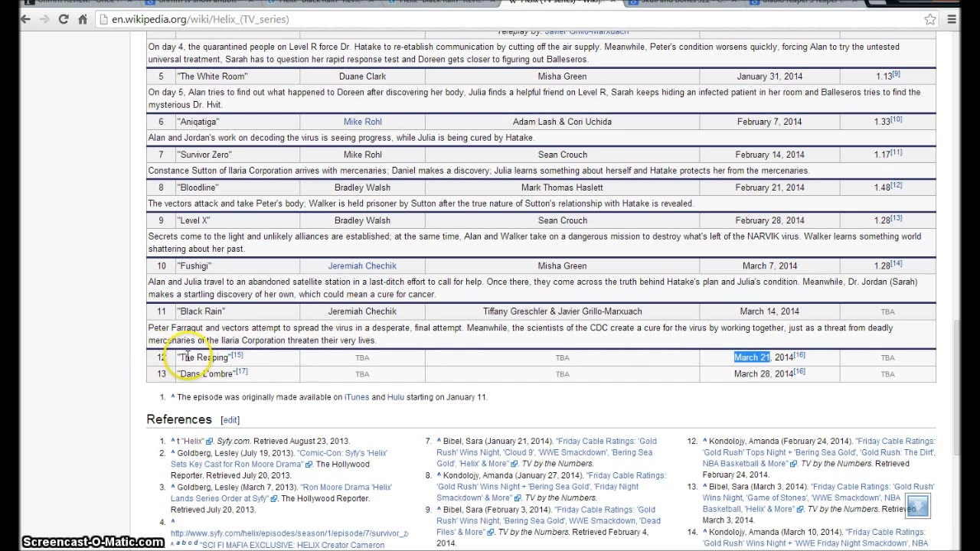Open citation 12 beside the 1.48 rating
The width and height of the screenshot is (980, 551).
[896, 185]
